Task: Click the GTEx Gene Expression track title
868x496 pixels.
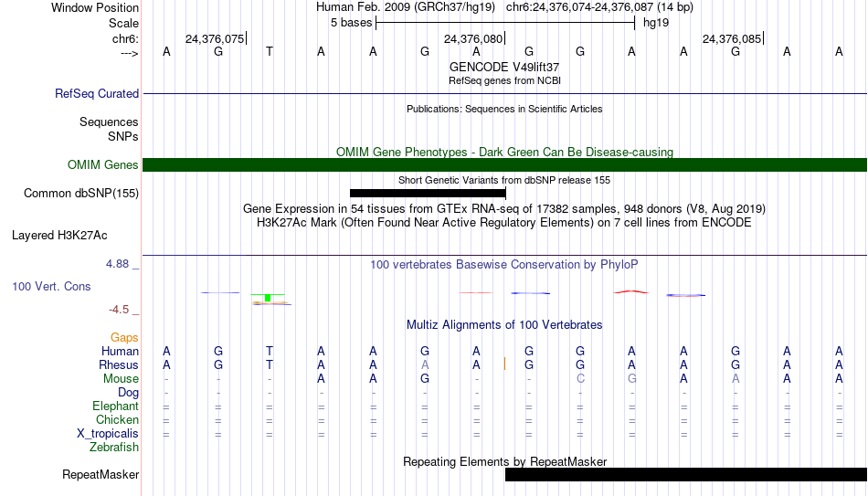Action: [x=504, y=208]
